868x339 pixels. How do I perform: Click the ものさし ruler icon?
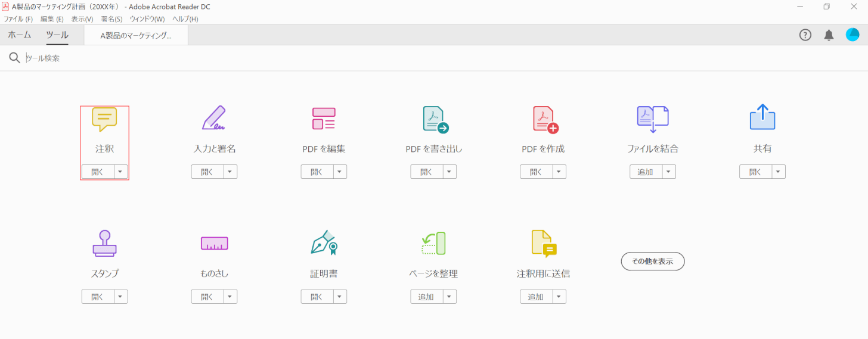pyautogui.click(x=214, y=243)
